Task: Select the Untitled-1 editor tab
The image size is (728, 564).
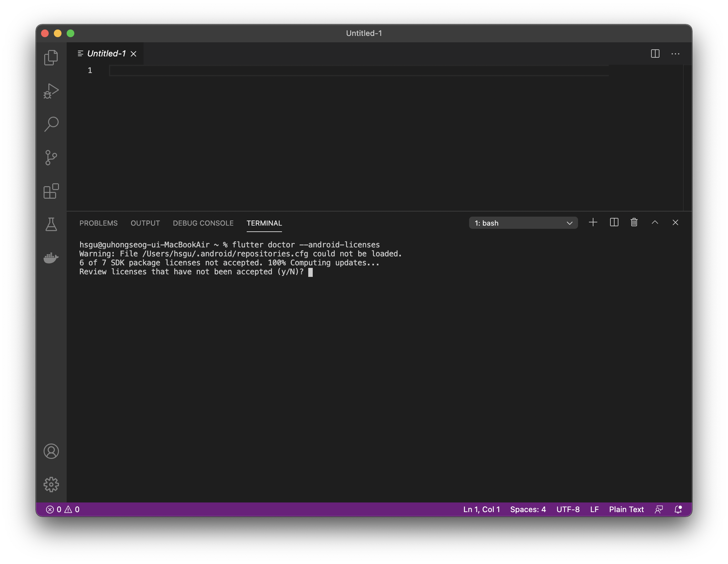Action: 106,54
